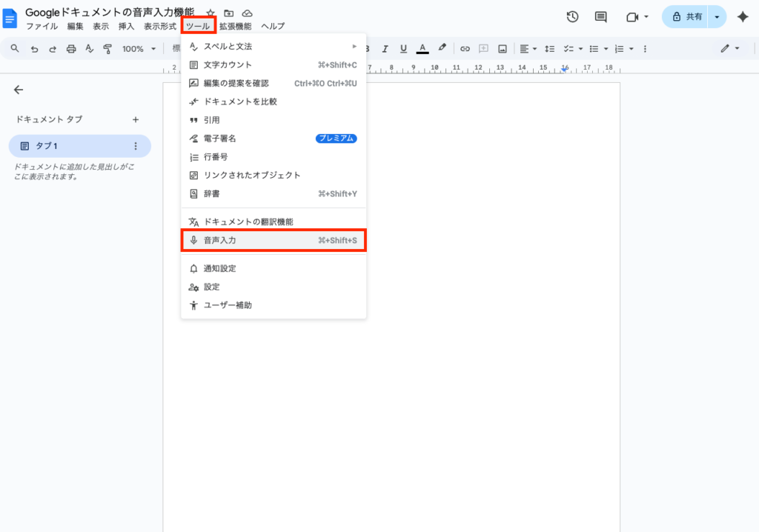Click the 共有 share button
This screenshot has height=532, width=759.
point(686,17)
